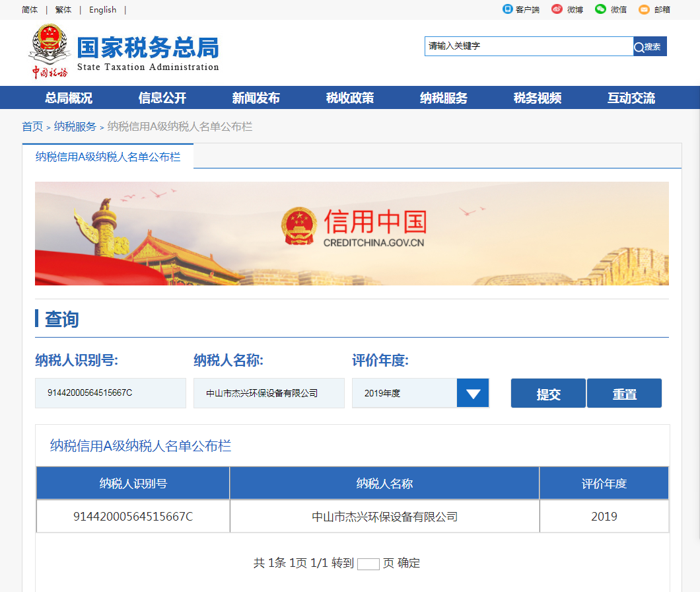Click result cell 中山市杰兴环保设备有限公司
700x592 pixels.
coord(384,517)
